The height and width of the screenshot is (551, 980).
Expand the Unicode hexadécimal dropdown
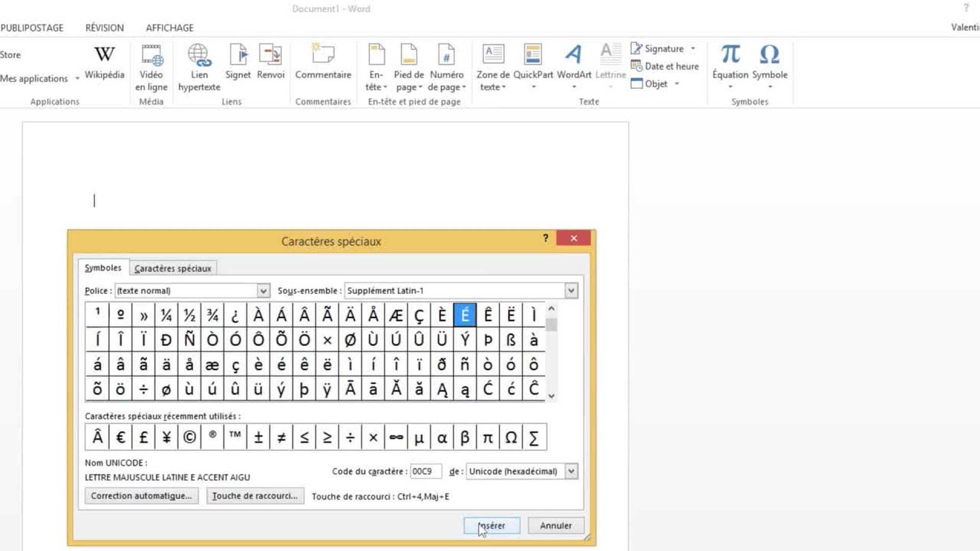click(571, 471)
